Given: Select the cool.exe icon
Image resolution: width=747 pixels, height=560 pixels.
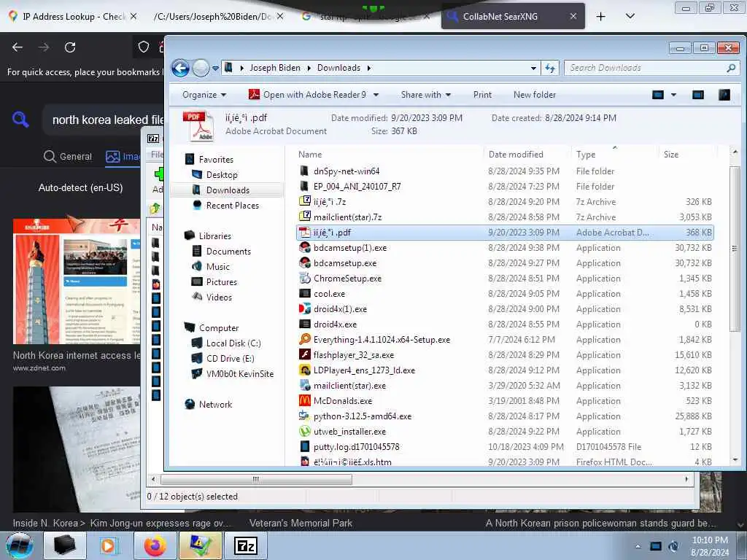Looking at the screenshot, I should pyautogui.click(x=304, y=293).
